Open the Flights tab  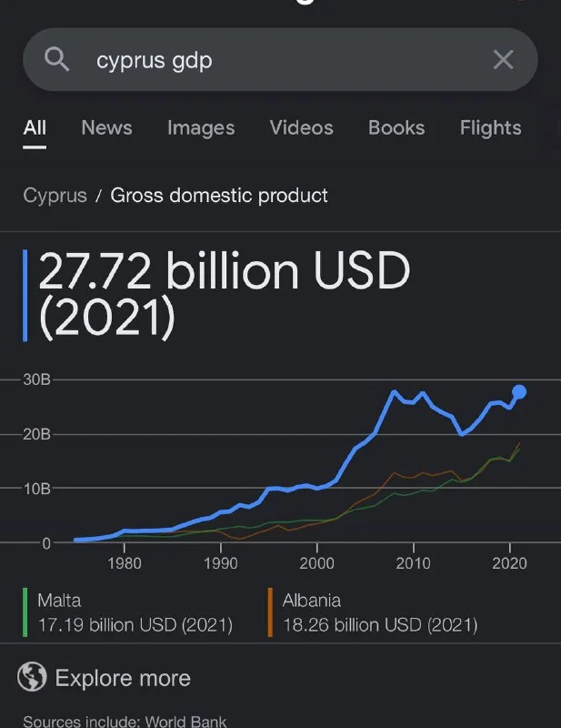(x=490, y=128)
